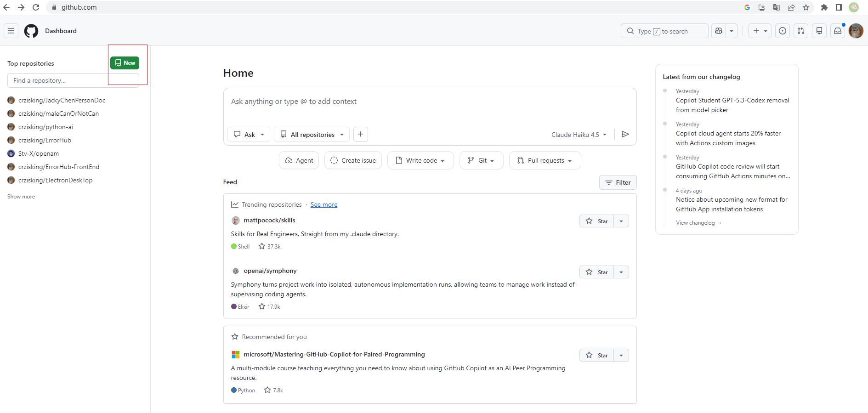
Task: Open Notice about upcoming new format entry
Action: click(x=732, y=204)
